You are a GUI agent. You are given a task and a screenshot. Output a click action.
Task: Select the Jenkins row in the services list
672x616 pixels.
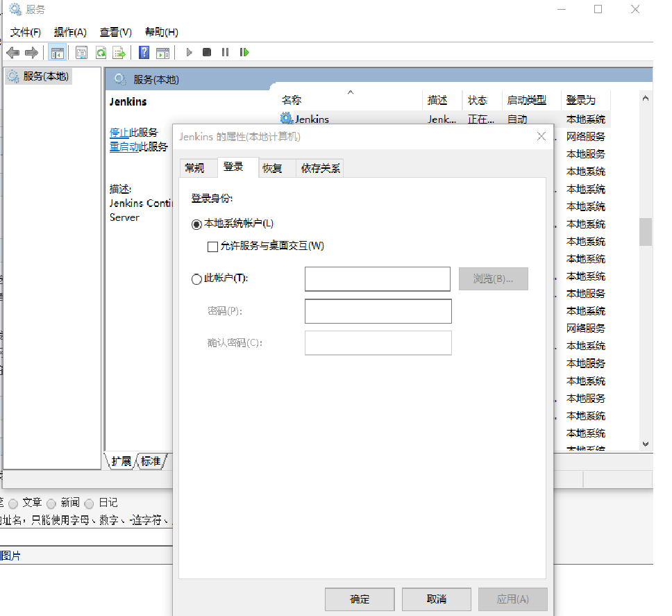(x=444, y=119)
